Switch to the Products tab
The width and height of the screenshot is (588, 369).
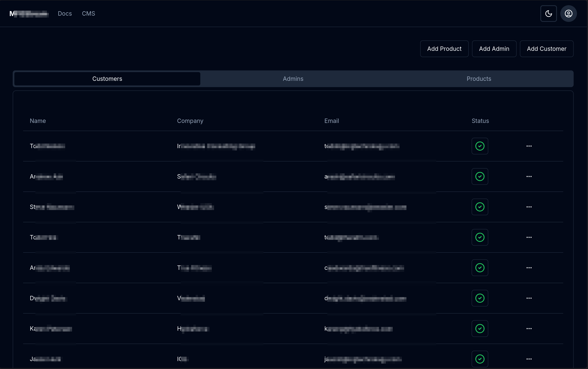pos(479,79)
